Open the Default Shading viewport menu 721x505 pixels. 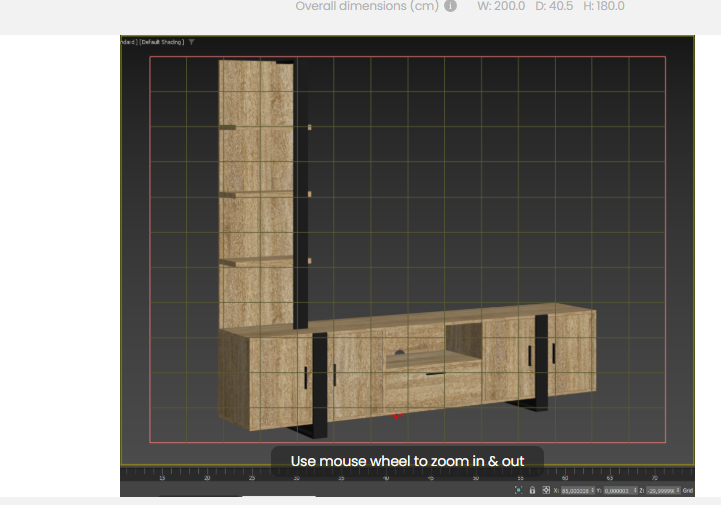click(162, 42)
